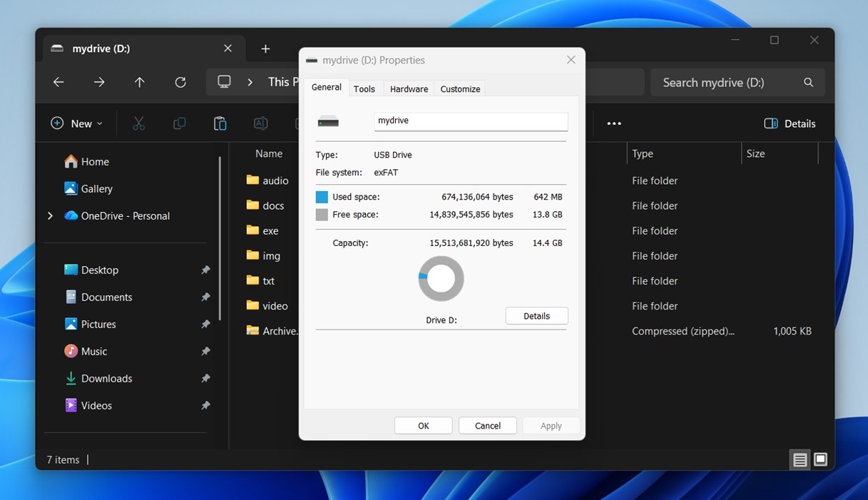The height and width of the screenshot is (500, 868).
Task: Open a new File Explorer tab
Action: [265, 49]
